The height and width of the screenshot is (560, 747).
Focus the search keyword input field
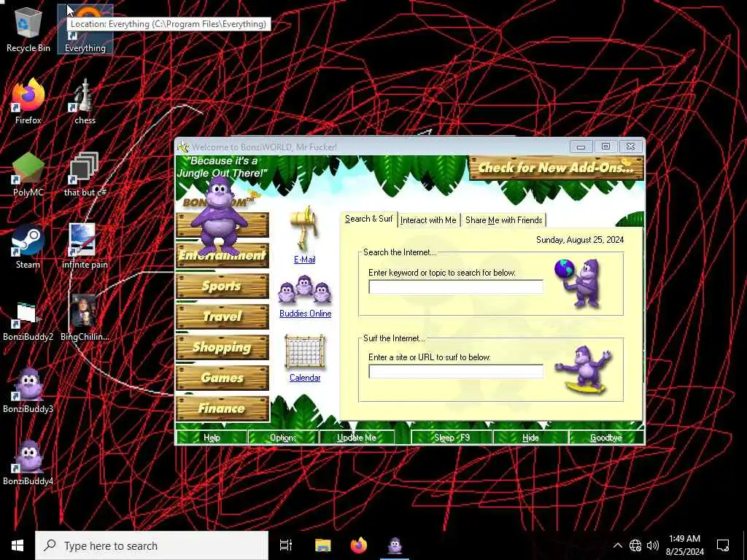(456, 287)
